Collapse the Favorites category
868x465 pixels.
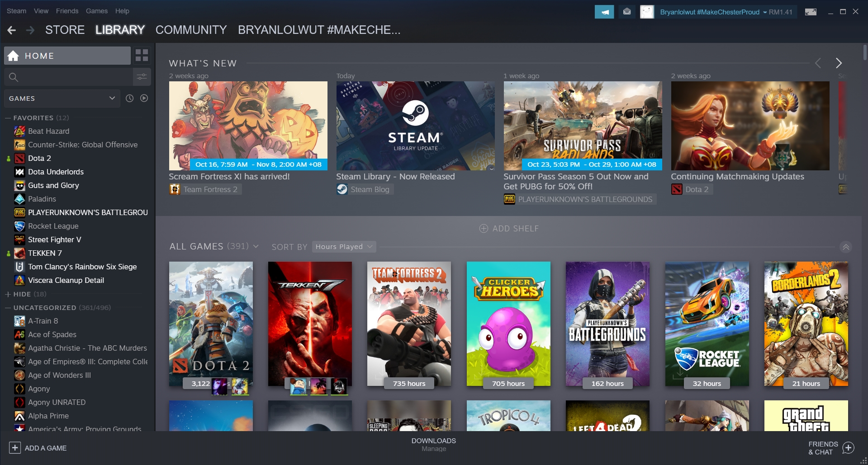pos(8,118)
